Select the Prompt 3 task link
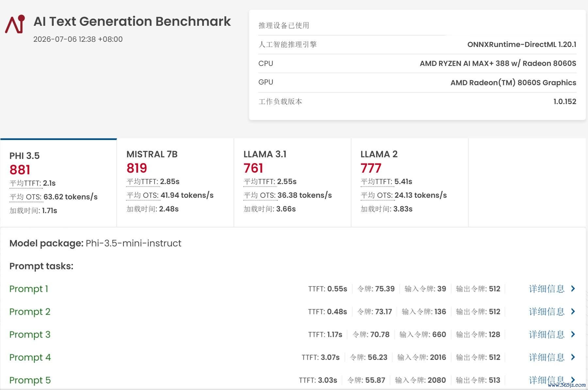The width and height of the screenshot is (588, 390). pos(30,335)
